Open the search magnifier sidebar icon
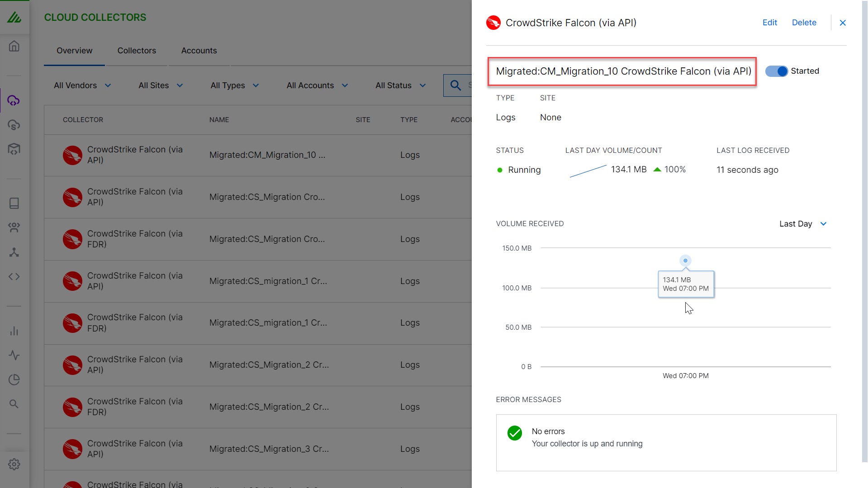This screenshot has width=868, height=488. [14, 404]
